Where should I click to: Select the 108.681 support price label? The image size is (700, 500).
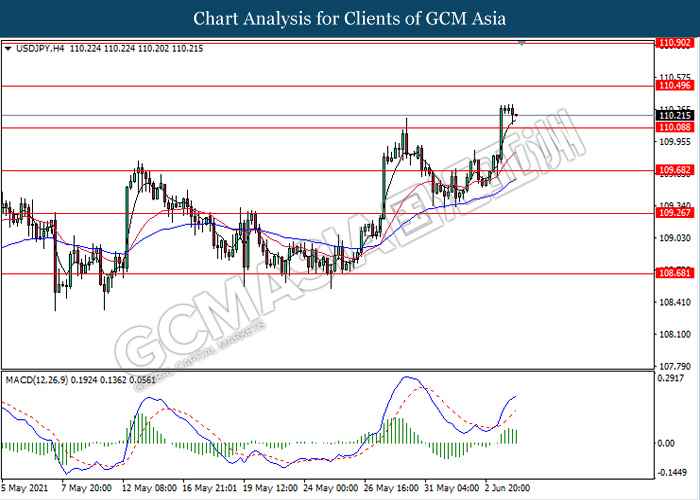click(x=675, y=272)
